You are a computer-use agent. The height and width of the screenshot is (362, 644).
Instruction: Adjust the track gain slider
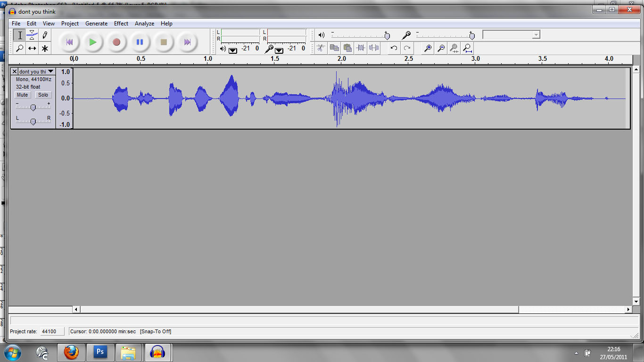pos(33,107)
